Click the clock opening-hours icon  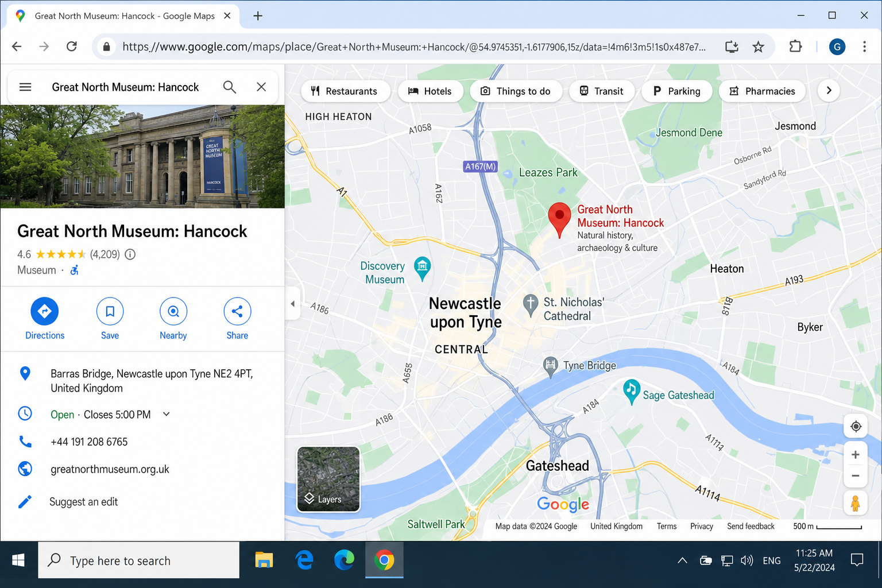[25, 413]
